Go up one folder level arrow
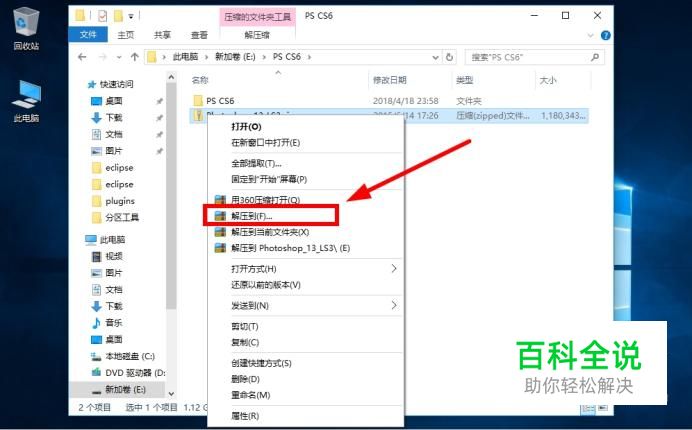692x430 pixels. 135,57
